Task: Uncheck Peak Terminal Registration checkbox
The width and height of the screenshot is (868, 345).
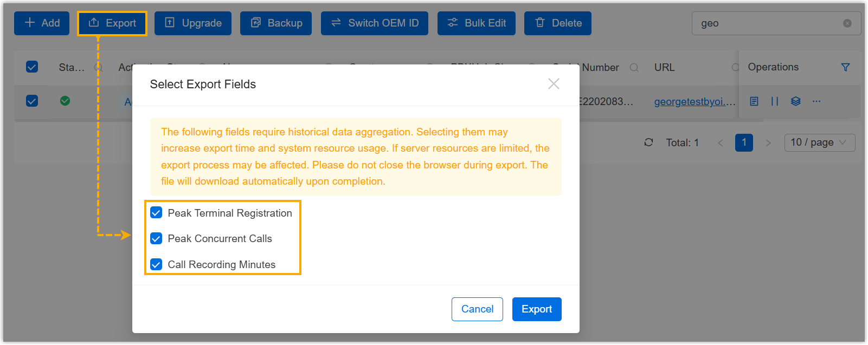Action: pyautogui.click(x=156, y=213)
